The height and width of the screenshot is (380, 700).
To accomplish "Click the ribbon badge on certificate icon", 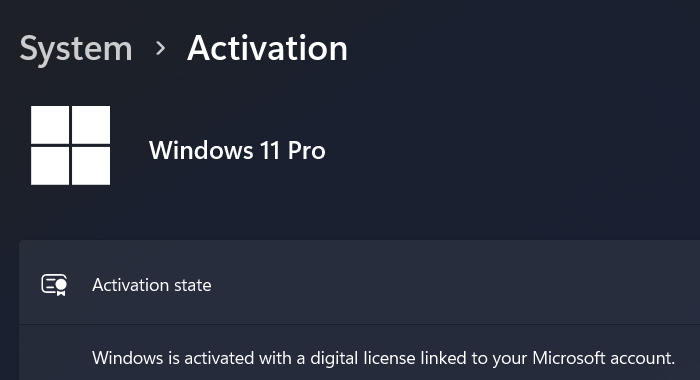I will [x=61, y=287].
